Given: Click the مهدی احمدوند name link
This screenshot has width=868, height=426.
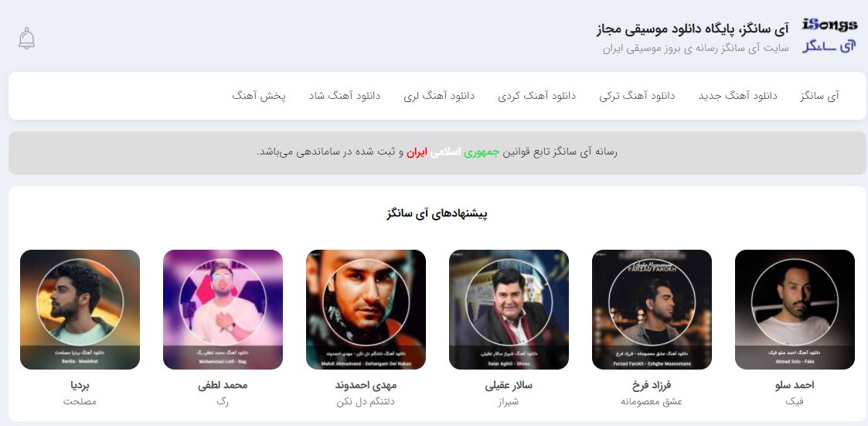Looking at the screenshot, I should [366, 385].
